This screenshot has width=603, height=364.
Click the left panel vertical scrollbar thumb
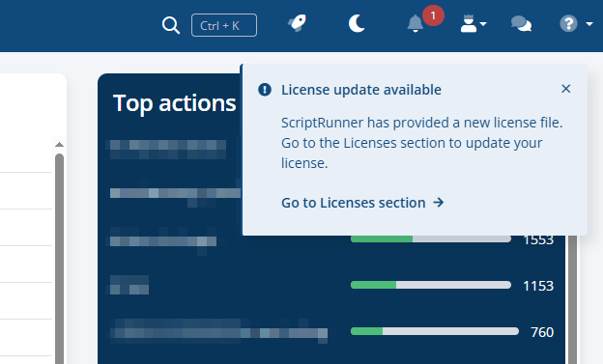pos(59,259)
